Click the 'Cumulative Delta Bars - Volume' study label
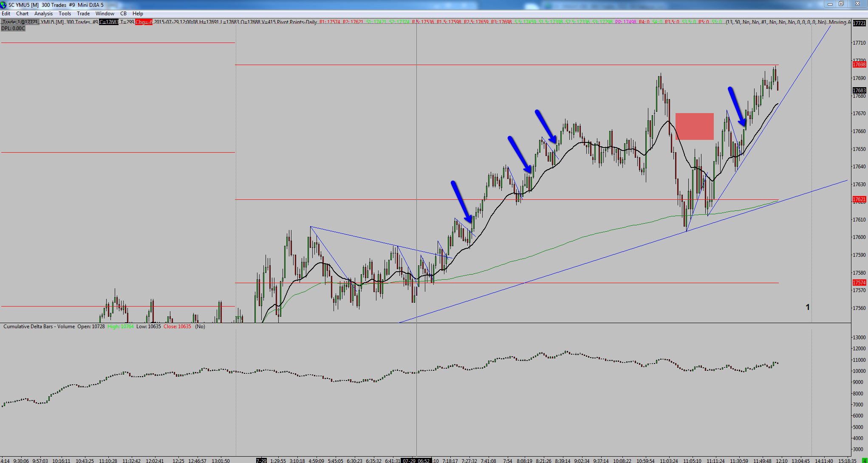868x463 pixels. [39, 327]
